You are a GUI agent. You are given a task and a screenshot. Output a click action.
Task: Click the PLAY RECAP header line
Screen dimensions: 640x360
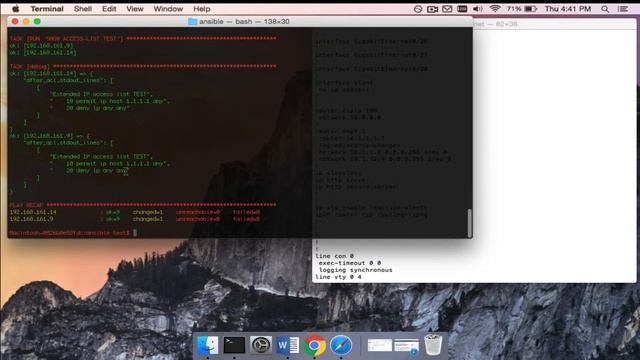pyautogui.click(x=143, y=205)
